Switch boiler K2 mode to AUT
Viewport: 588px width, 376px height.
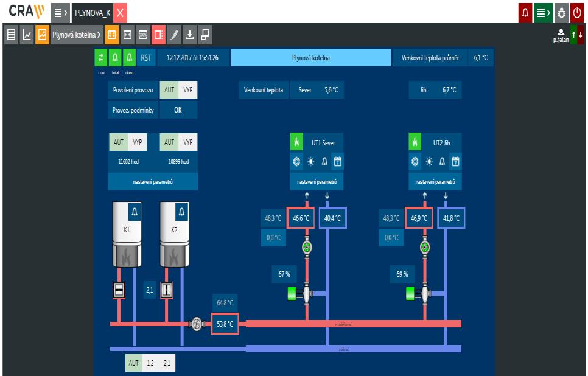tap(169, 142)
